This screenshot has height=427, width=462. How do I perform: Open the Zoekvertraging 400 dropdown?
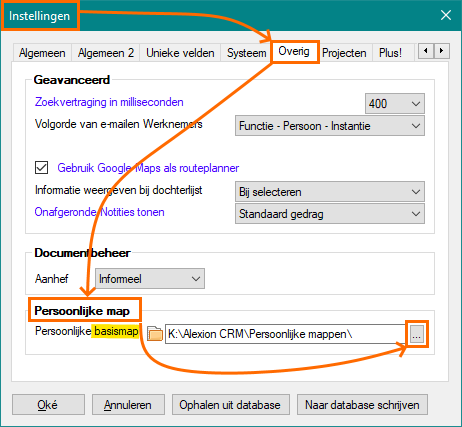coord(395,104)
